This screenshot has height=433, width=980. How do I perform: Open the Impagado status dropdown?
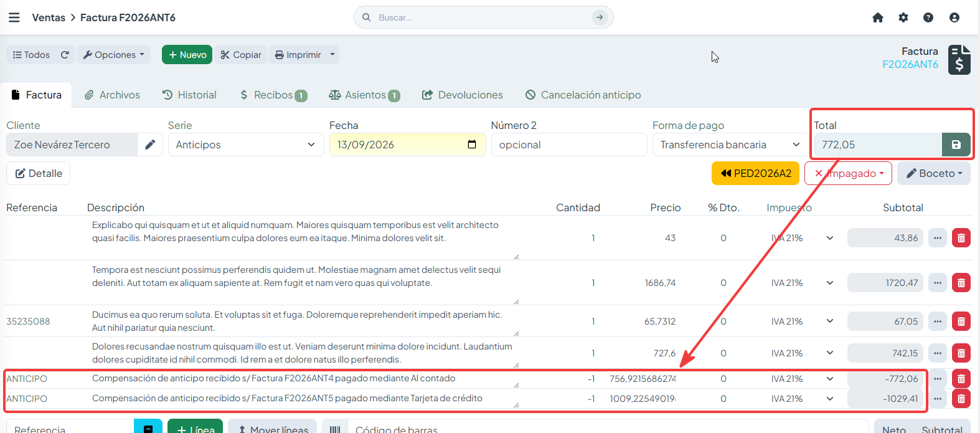click(x=848, y=173)
